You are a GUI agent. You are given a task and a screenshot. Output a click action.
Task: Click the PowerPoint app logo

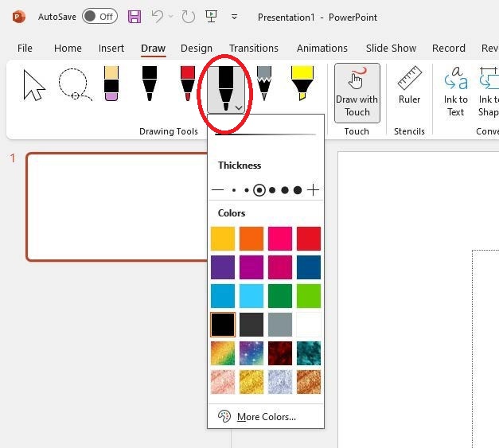(x=19, y=17)
